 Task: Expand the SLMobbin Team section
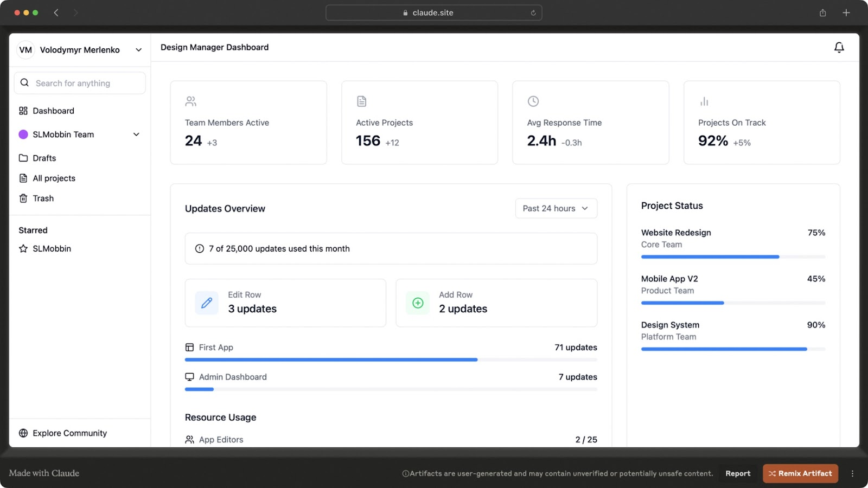pos(136,134)
